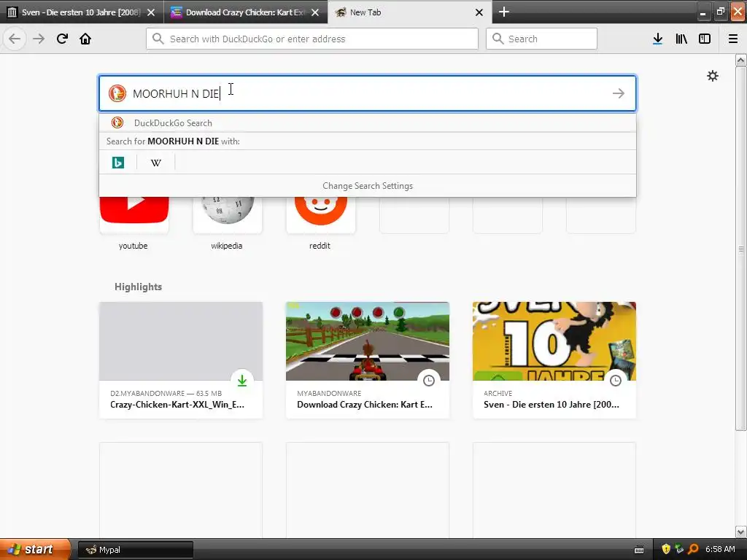Open the Library icon in toolbar
The width and height of the screenshot is (747, 560).
[x=681, y=39]
